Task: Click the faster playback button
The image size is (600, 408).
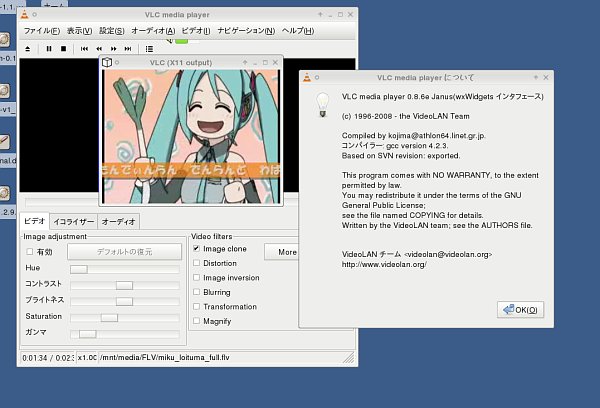Action: (x=114, y=49)
